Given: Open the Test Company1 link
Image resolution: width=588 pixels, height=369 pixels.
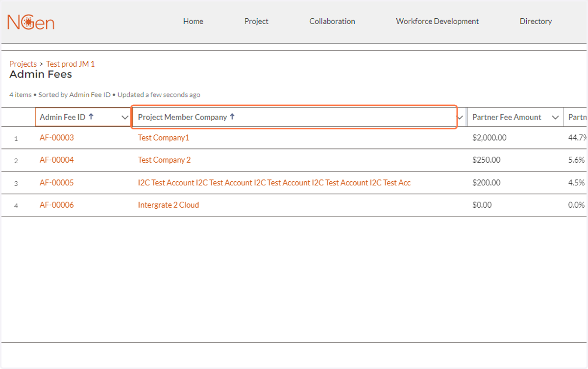Looking at the screenshot, I should pyautogui.click(x=164, y=138).
